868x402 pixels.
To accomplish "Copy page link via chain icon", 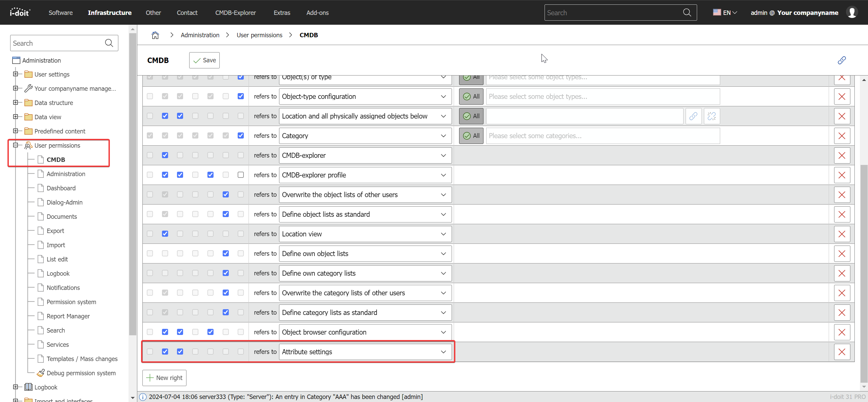I will coord(842,60).
